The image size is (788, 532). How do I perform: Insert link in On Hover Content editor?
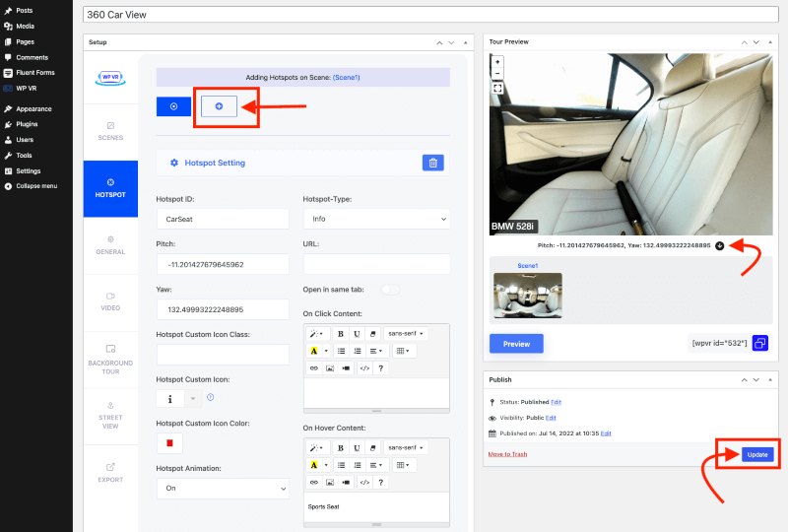coord(314,482)
